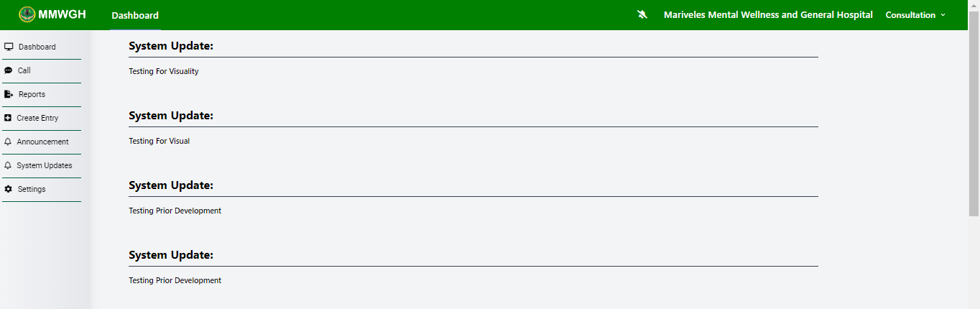Click the muted notification bell icon
980x309 pixels.
pos(642,15)
